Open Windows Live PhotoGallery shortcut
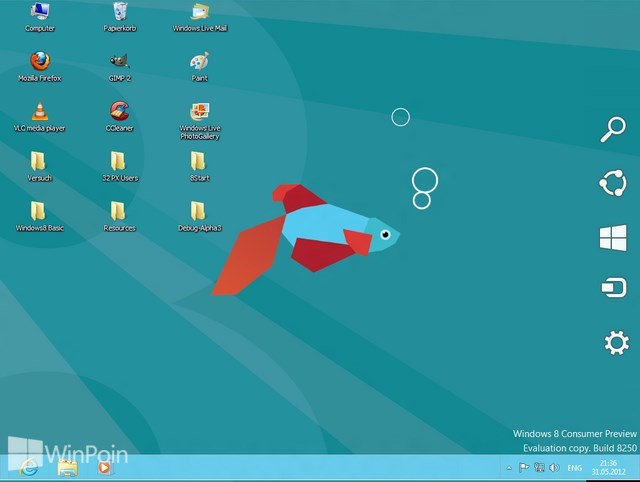Image resolution: width=640 pixels, height=482 pixels. click(x=200, y=121)
